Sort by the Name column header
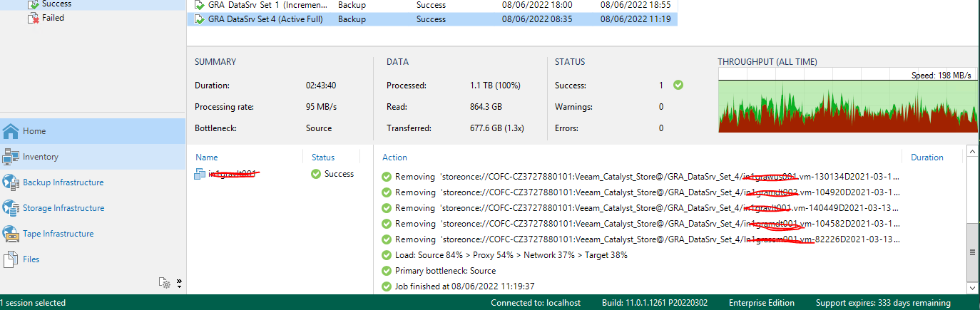980x310 pixels. pos(206,157)
